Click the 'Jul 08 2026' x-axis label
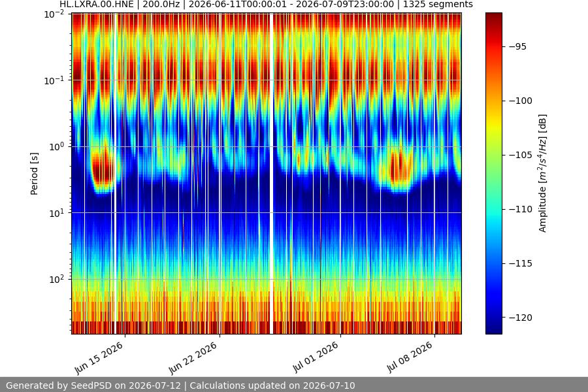Screen dimensions: 588x392 410,357
